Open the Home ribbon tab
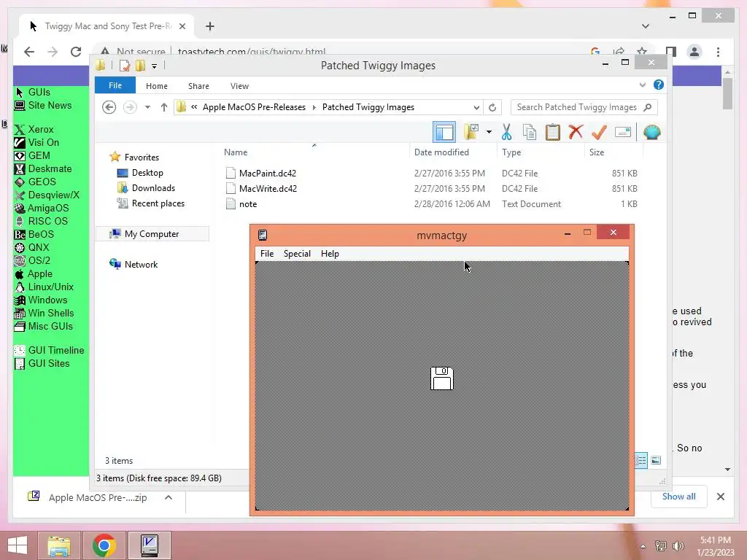Viewport: 747px width, 560px height. [157, 86]
